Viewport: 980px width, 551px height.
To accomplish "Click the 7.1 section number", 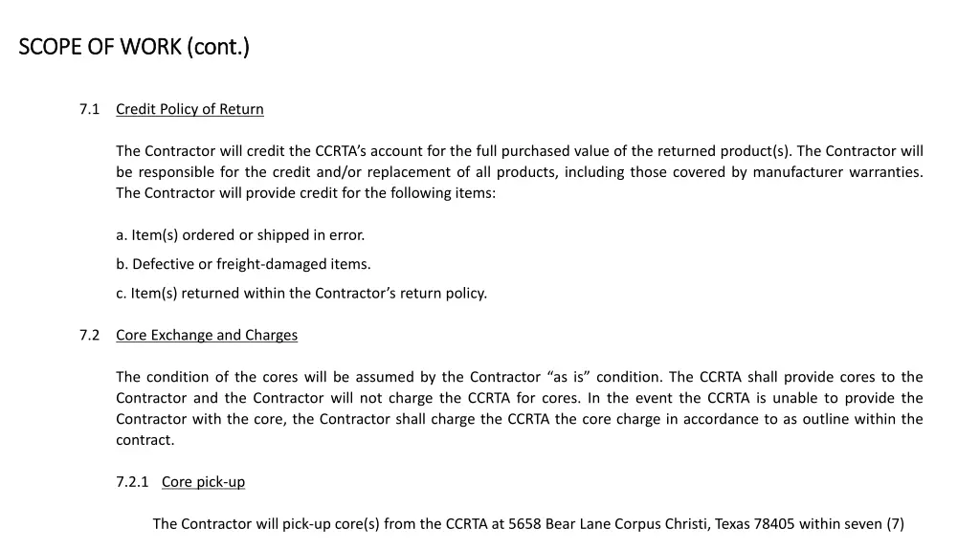I will 89,109.
